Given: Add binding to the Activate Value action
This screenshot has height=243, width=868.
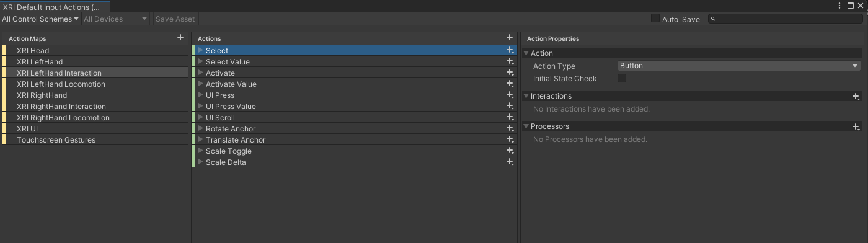Looking at the screenshot, I should point(510,84).
